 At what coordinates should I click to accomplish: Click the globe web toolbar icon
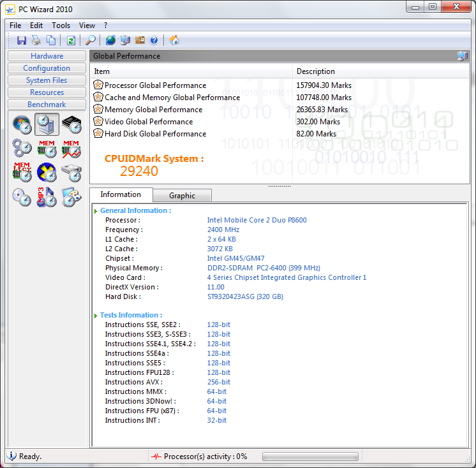(x=110, y=40)
